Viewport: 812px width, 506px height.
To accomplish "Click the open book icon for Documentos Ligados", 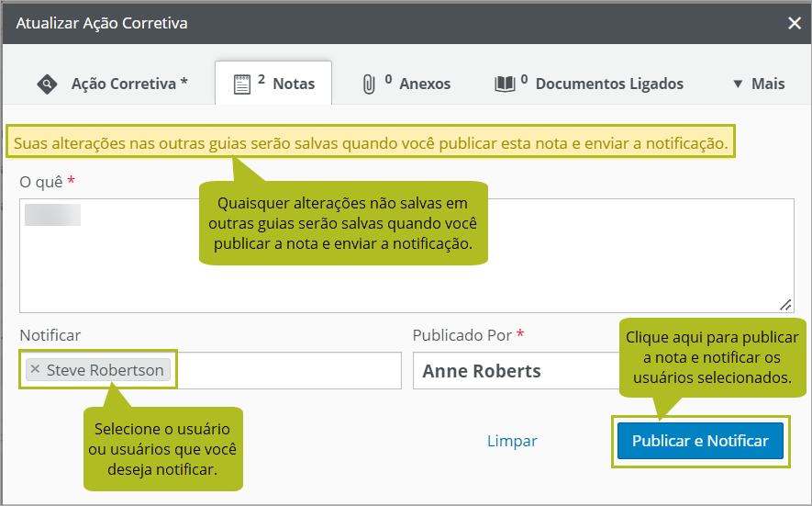I will (x=505, y=84).
